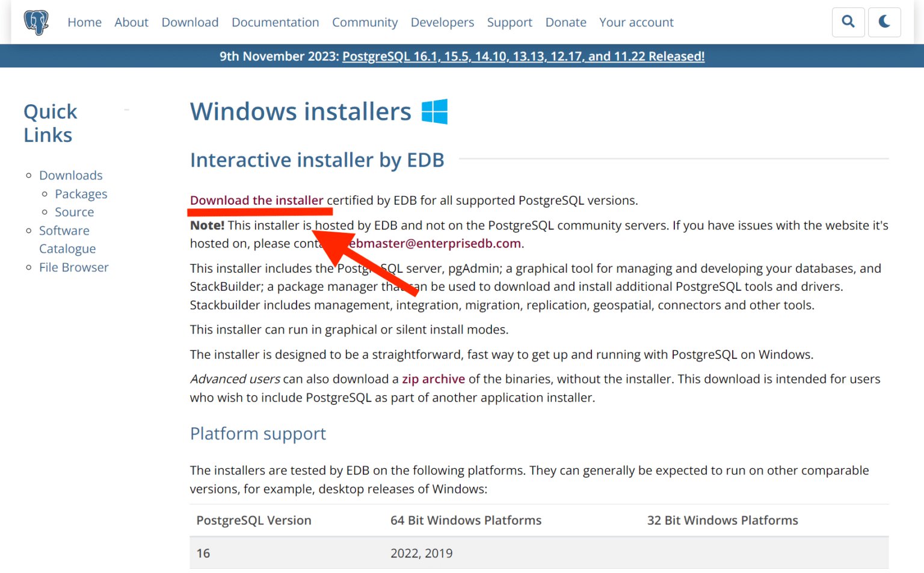Go to the About page
This screenshot has height=573, width=924.
point(131,22)
